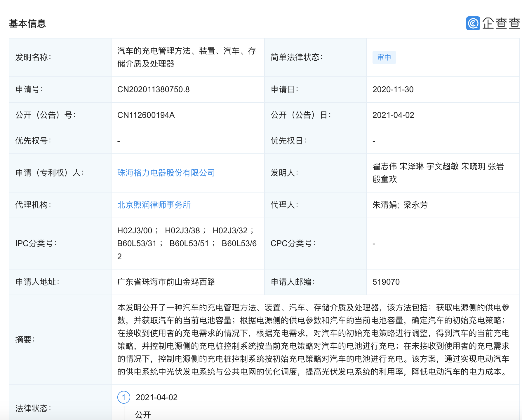Click the 申请日 label cell
522x420 pixels.
(315, 90)
